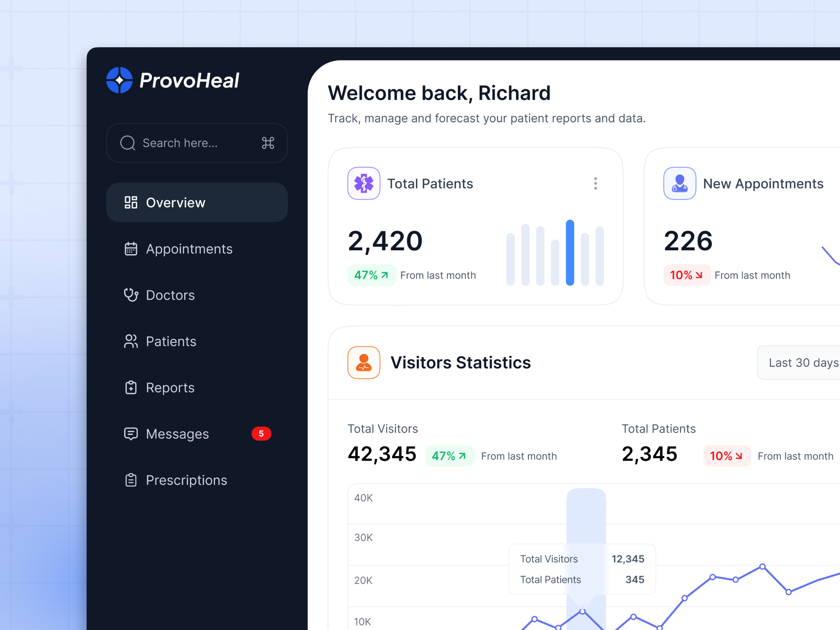840x630 pixels.
Task: Click the Visitors Statistics orange person icon
Action: pos(363,362)
